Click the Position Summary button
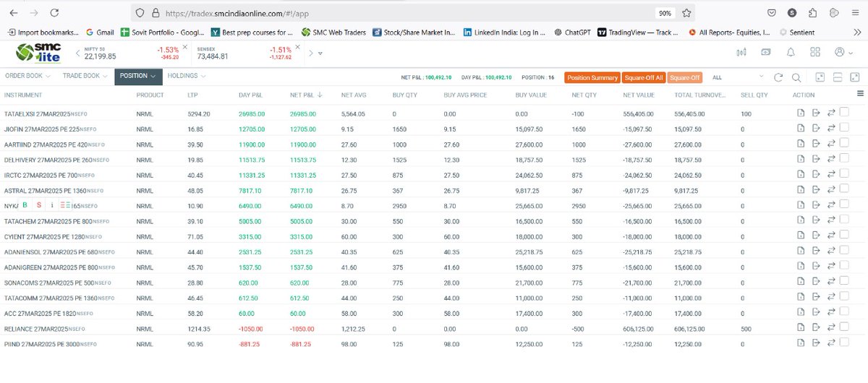This screenshot has width=868, height=383. tap(592, 77)
